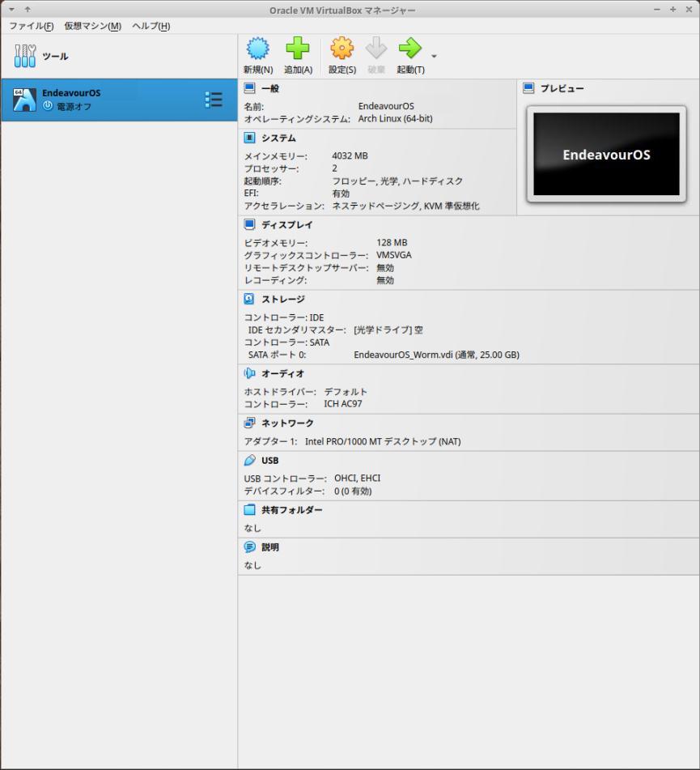Screen dimensions: 700x770
Task: Click audio controller ICH AC97
Action: [x=343, y=404]
